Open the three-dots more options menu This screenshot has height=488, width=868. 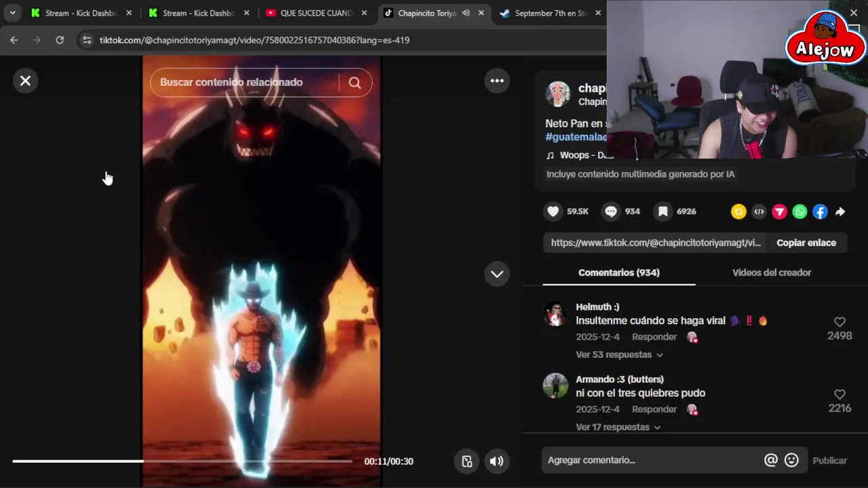tap(497, 81)
